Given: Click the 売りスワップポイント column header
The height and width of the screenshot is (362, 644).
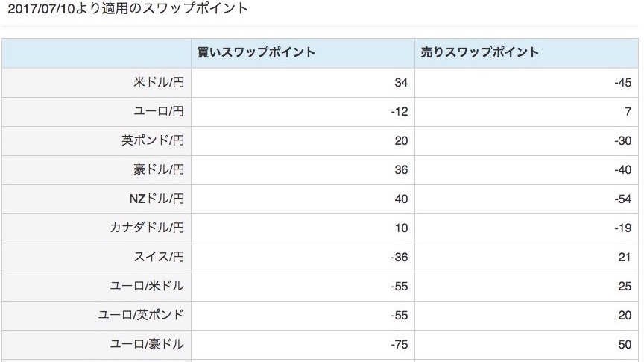Looking at the screenshot, I should pos(480,52).
